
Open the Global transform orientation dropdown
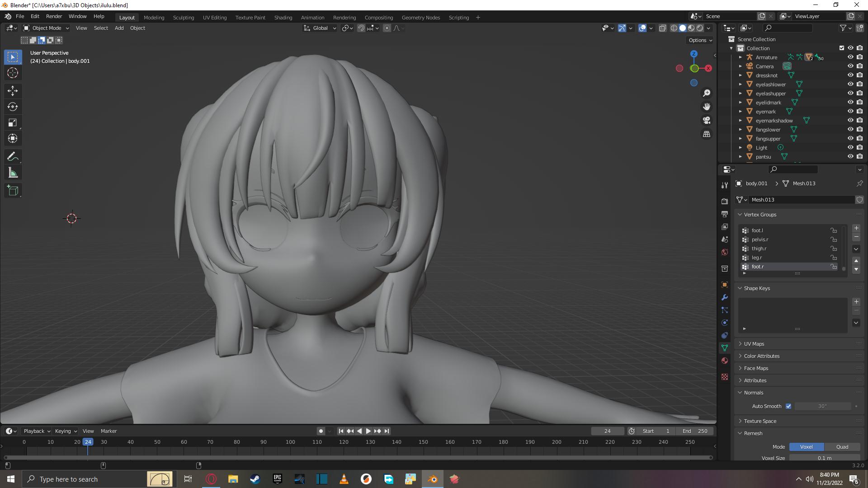pyautogui.click(x=321, y=28)
